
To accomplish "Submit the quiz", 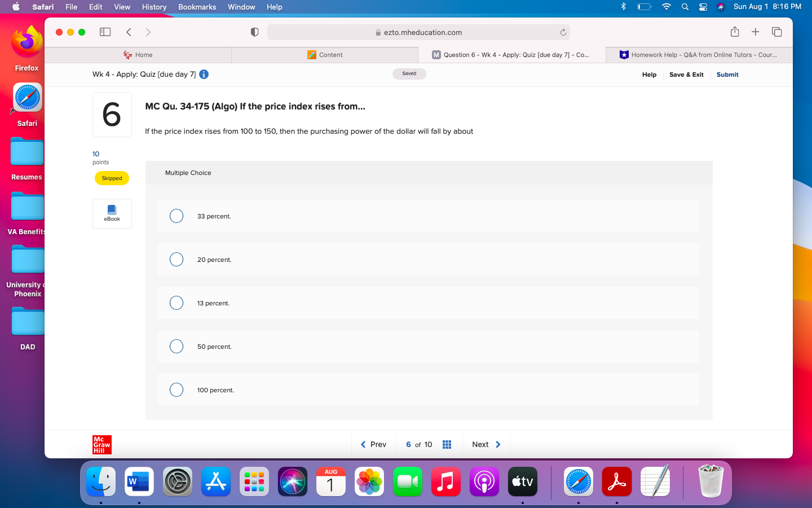I will (727, 74).
